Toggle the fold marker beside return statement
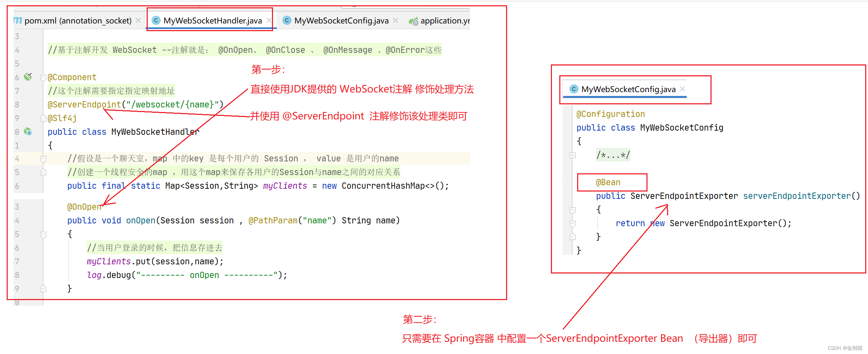Viewport: 868px width, 354px height. pos(573,223)
